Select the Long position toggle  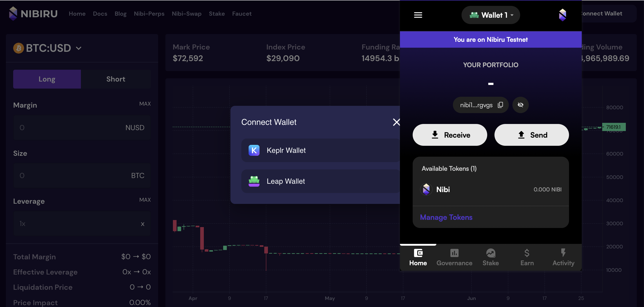point(47,79)
